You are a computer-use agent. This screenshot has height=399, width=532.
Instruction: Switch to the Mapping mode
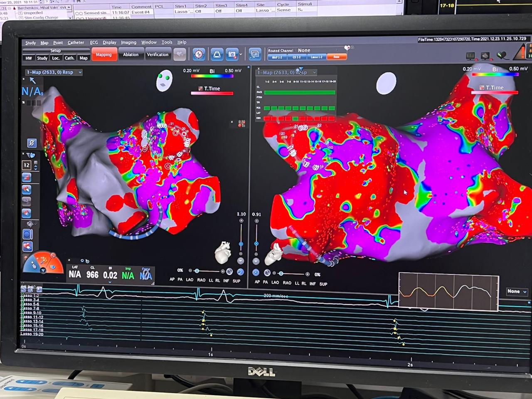tap(103, 54)
